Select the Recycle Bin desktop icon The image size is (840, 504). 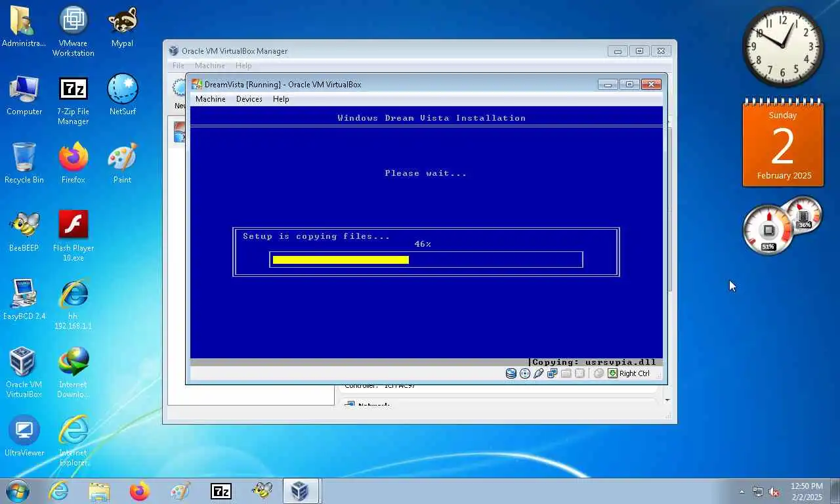(x=24, y=164)
